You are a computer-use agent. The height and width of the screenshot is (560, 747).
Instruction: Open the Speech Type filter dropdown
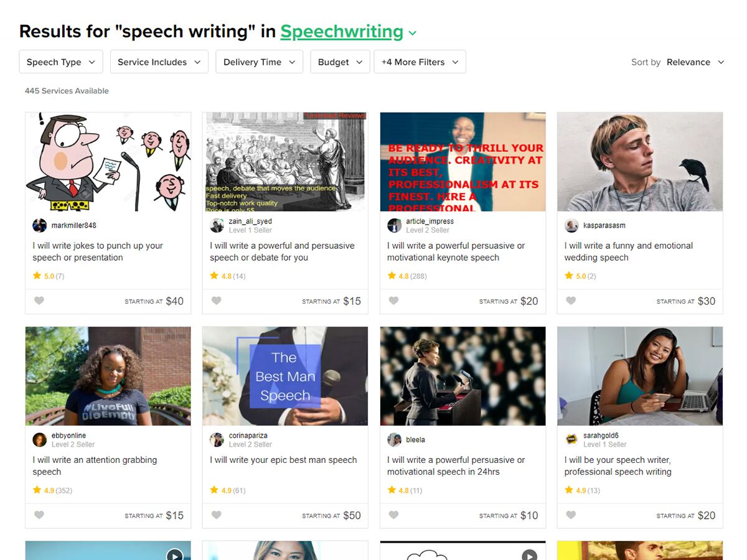point(61,62)
